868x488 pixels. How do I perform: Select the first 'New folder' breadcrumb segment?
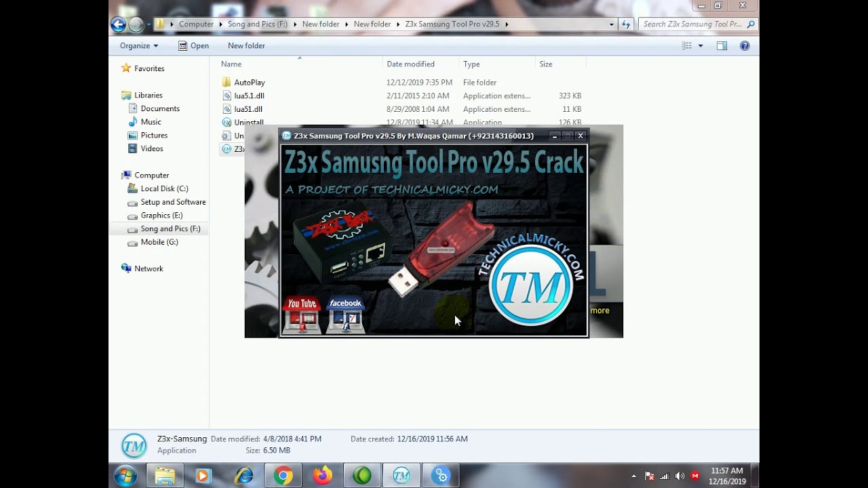point(321,24)
